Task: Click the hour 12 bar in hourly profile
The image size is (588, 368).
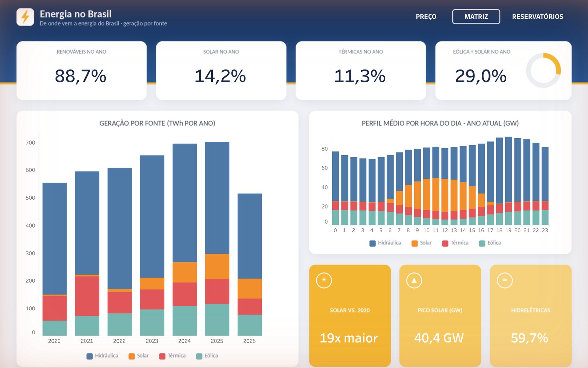Action: pos(445,186)
